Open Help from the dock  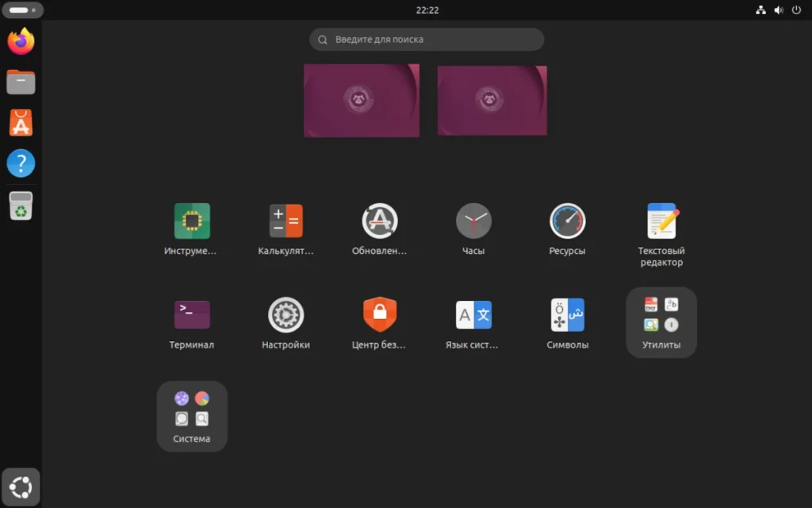pyautogui.click(x=21, y=164)
